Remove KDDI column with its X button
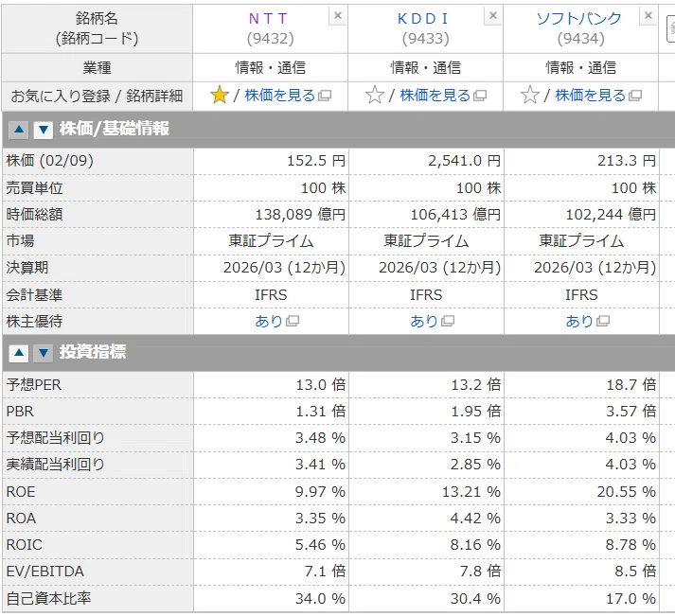The image size is (675, 616). coord(493,16)
